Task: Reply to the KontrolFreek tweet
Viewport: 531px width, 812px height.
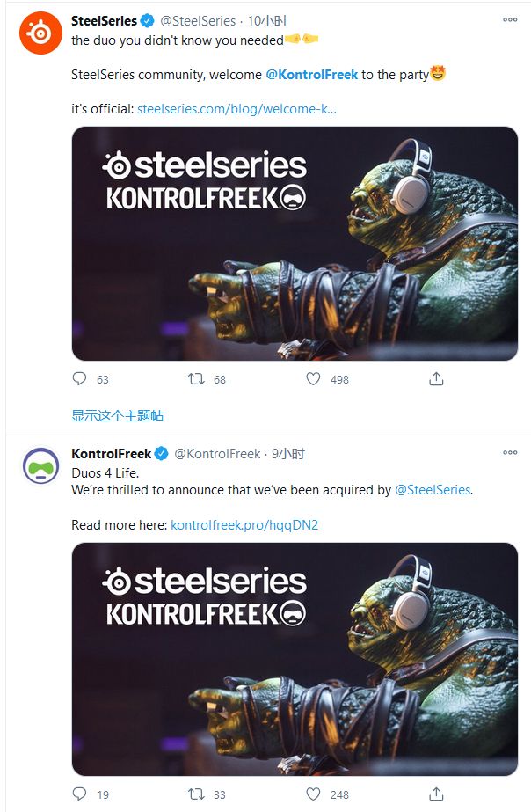Action: coord(80,794)
